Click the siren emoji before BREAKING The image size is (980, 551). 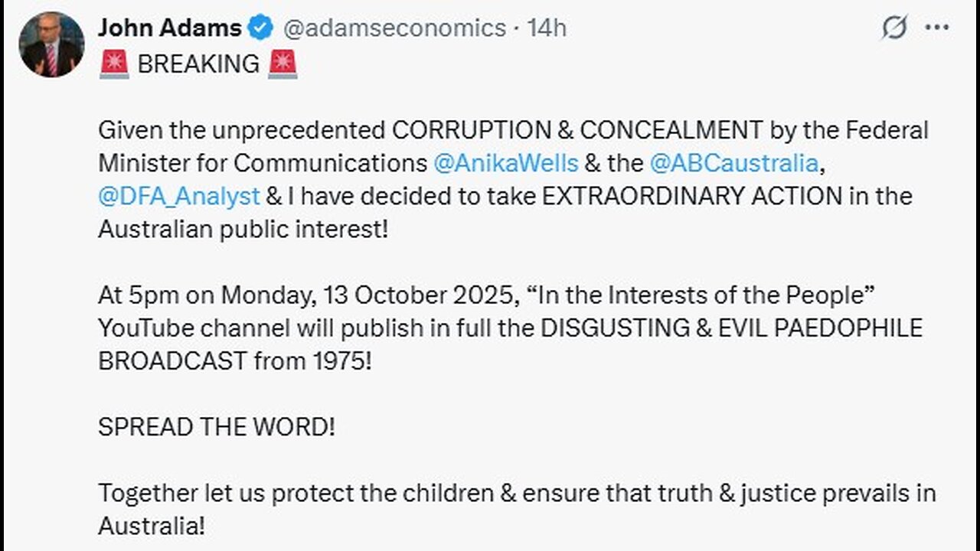coord(114,64)
